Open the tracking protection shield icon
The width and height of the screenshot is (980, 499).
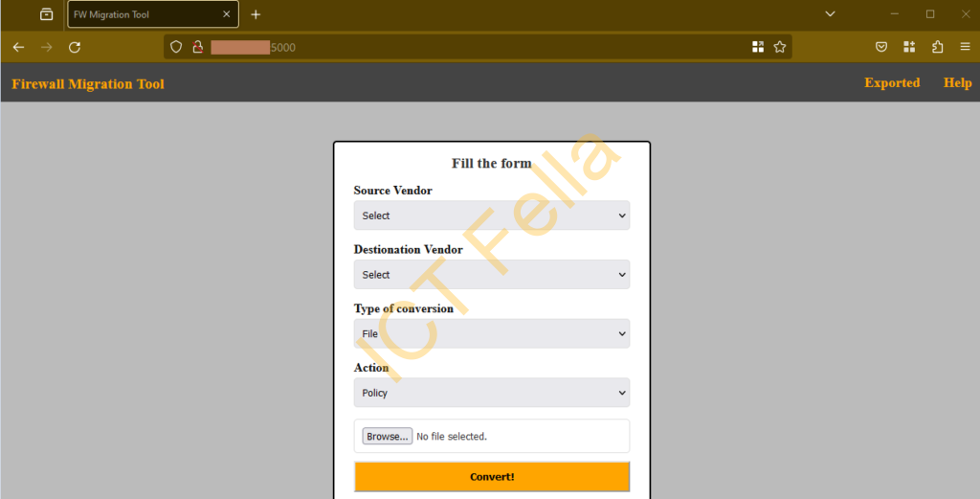176,47
